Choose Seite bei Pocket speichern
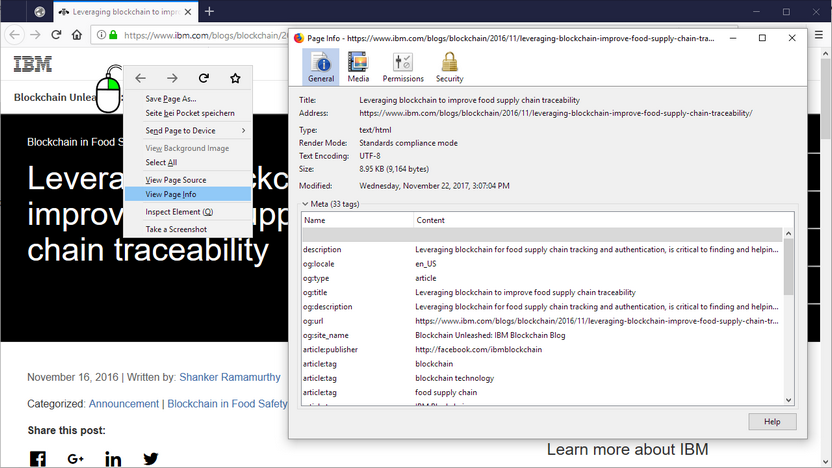The height and width of the screenshot is (468, 832). click(x=188, y=113)
